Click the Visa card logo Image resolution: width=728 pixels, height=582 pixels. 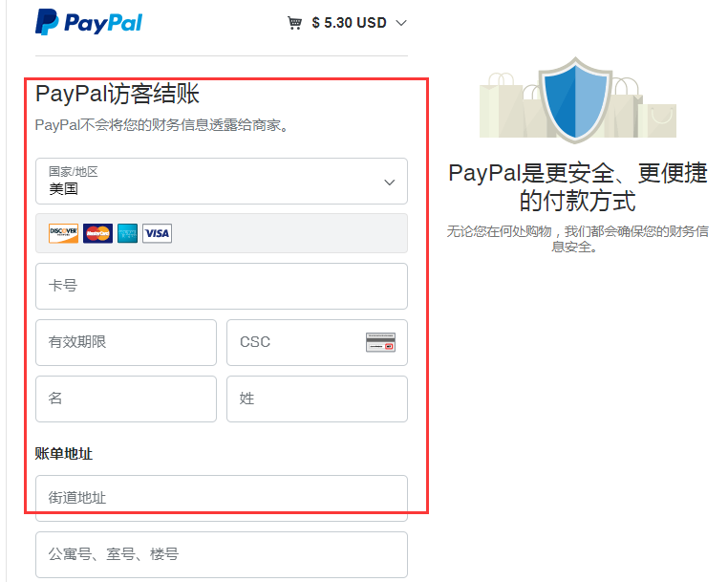click(x=157, y=233)
